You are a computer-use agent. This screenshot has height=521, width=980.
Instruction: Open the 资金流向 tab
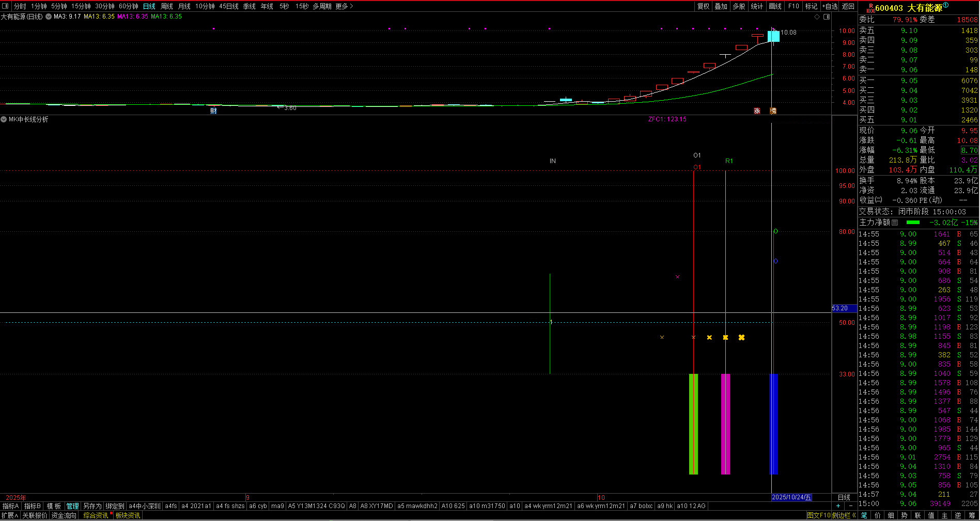(x=64, y=515)
